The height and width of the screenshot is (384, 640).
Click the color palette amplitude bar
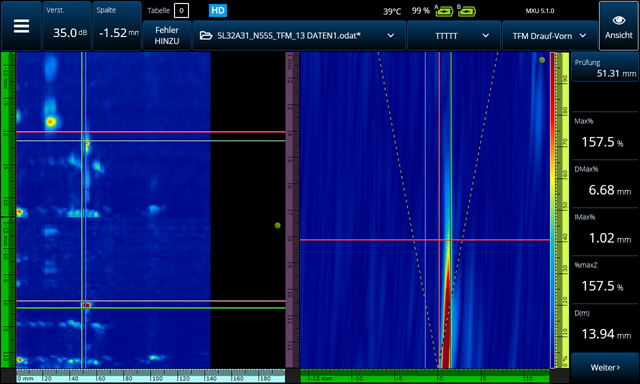552,210
